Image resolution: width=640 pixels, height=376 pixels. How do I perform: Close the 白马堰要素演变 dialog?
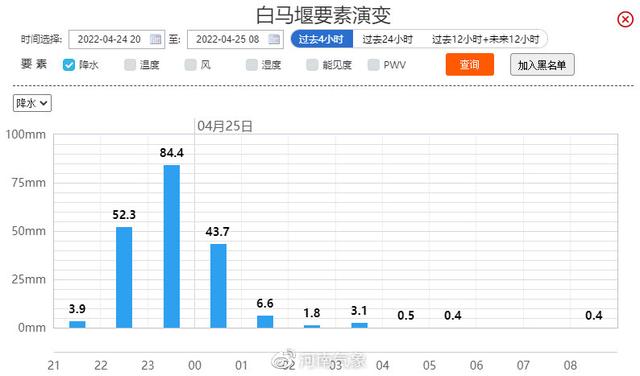pos(625,19)
